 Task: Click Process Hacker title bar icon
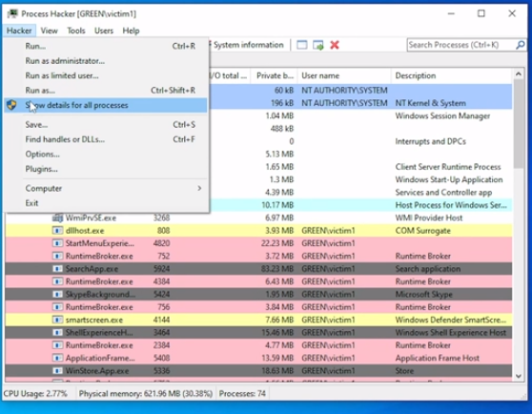12,13
